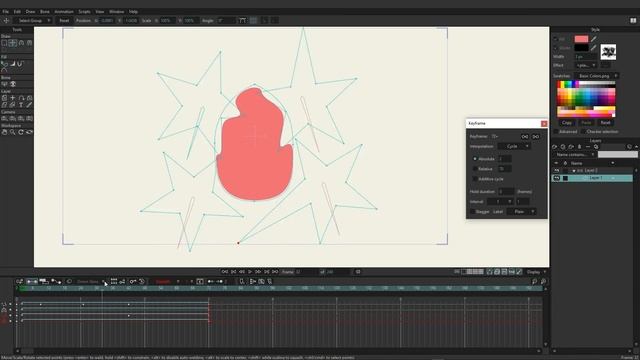Close the Keyframe dialog
Image resolution: width=640 pixels, height=360 pixels.
[x=544, y=124]
